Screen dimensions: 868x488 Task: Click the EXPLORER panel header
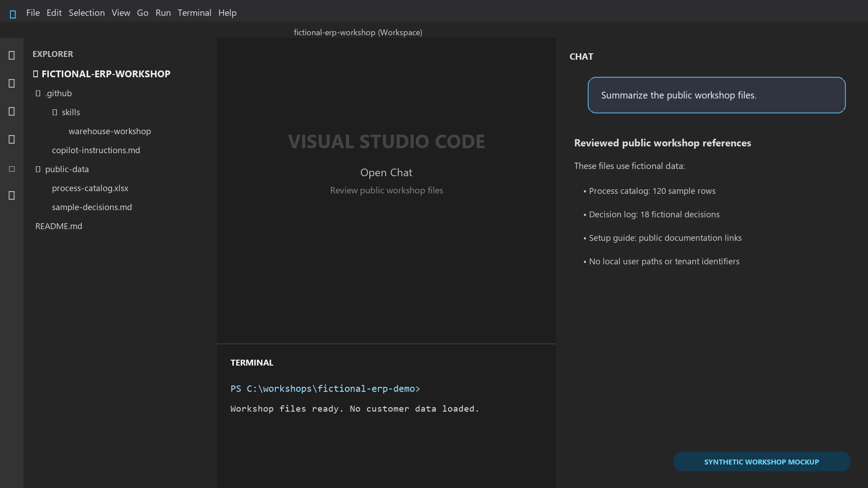coord(53,54)
